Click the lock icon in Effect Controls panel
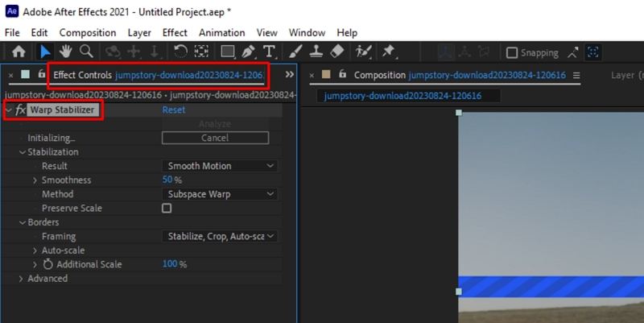This screenshot has width=644, height=323. pos(42,74)
